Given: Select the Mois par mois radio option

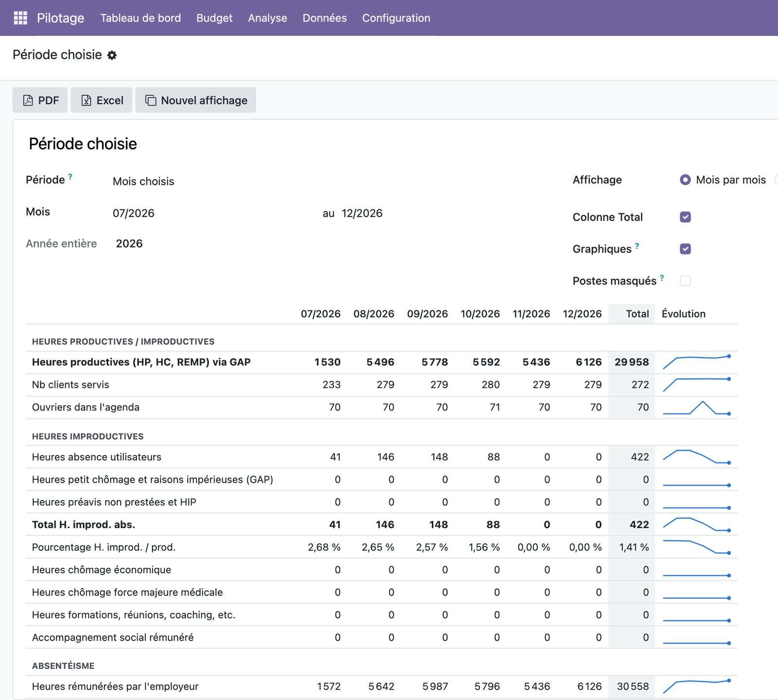Looking at the screenshot, I should point(685,180).
